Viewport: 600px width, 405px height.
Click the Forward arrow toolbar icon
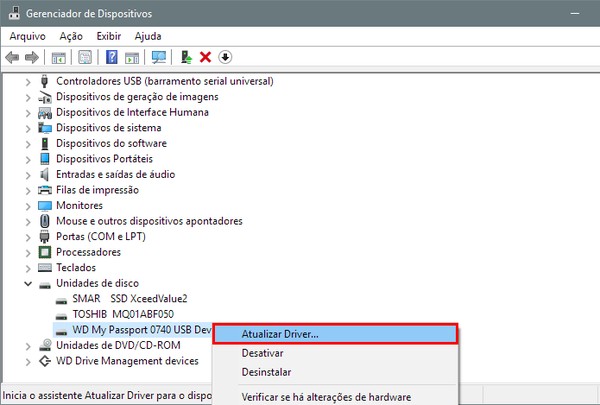[32, 57]
